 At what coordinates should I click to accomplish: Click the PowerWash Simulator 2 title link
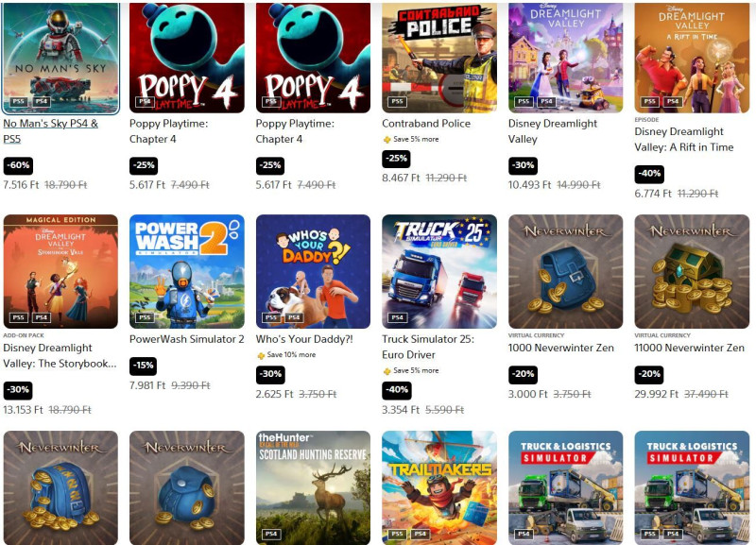(x=186, y=339)
